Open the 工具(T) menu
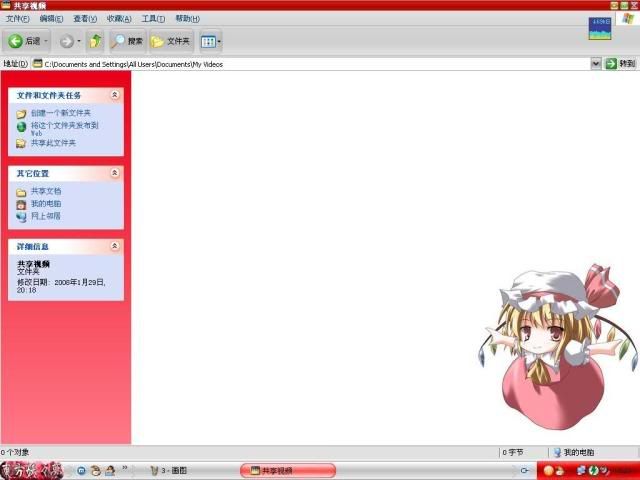The height and width of the screenshot is (480, 640). [x=153, y=19]
